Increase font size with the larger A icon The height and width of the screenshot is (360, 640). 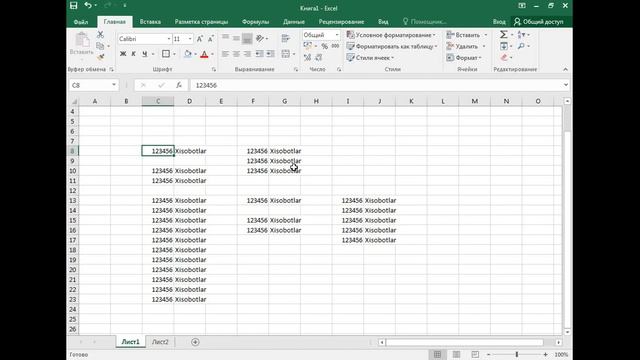[x=200, y=39]
